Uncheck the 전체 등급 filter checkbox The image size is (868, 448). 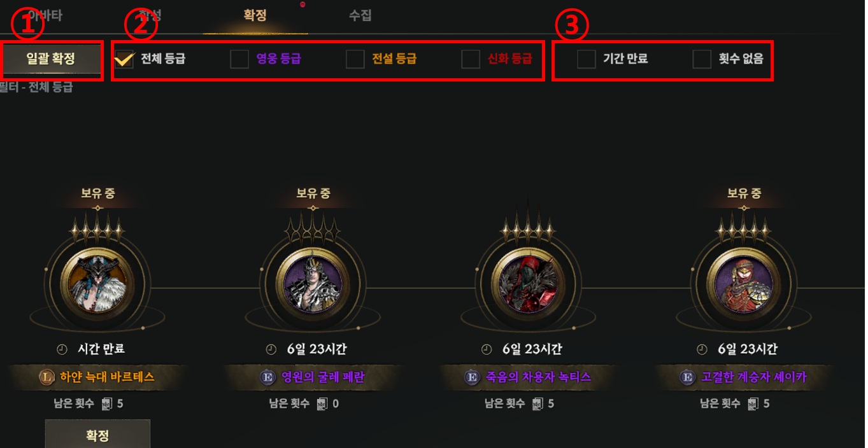124,59
